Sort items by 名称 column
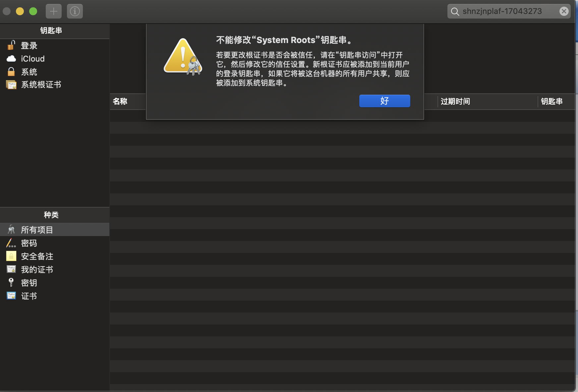The width and height of the screenshot is (578, 392). click(x=120, y=102)
